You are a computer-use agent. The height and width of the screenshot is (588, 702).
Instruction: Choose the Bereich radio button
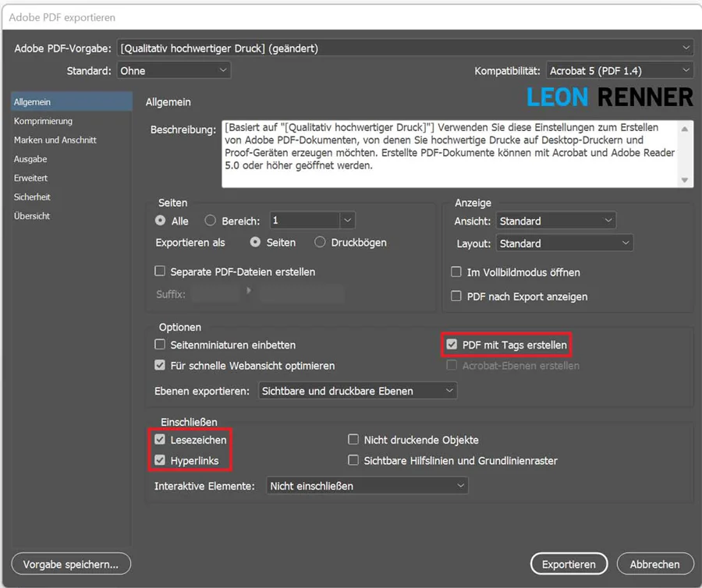click(210, 221)
